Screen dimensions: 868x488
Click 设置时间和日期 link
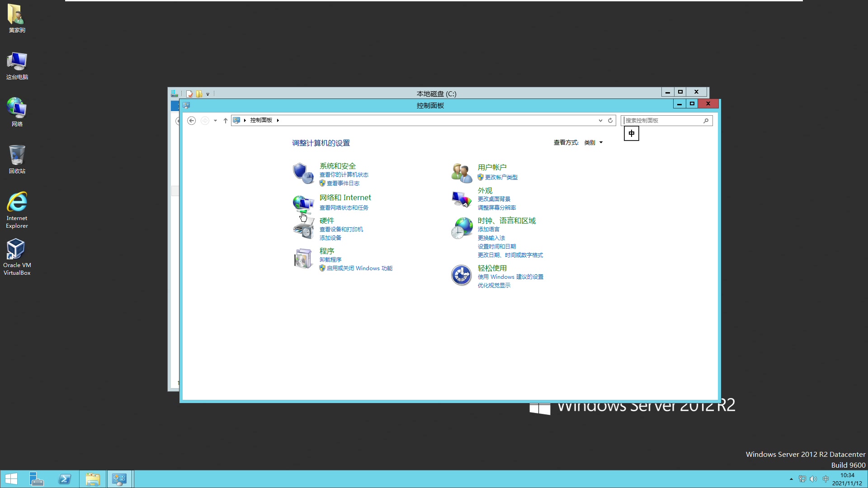click(496, 247)
